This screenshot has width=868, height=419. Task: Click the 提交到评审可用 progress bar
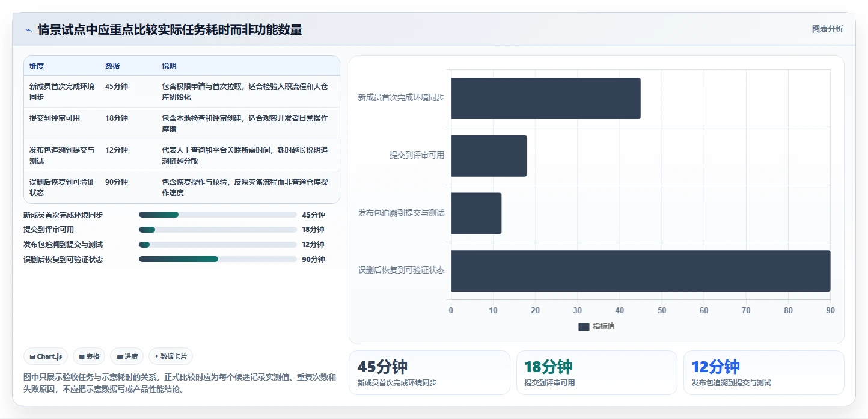pyautogui.click(x=218, y=230)
